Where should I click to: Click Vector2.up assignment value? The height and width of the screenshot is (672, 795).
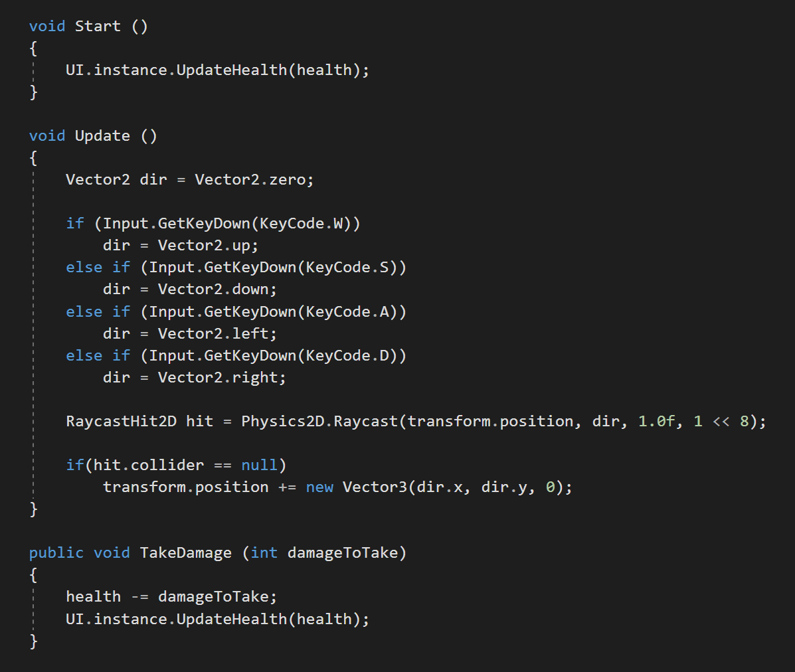pyautogui.click(x=205, y=246)
